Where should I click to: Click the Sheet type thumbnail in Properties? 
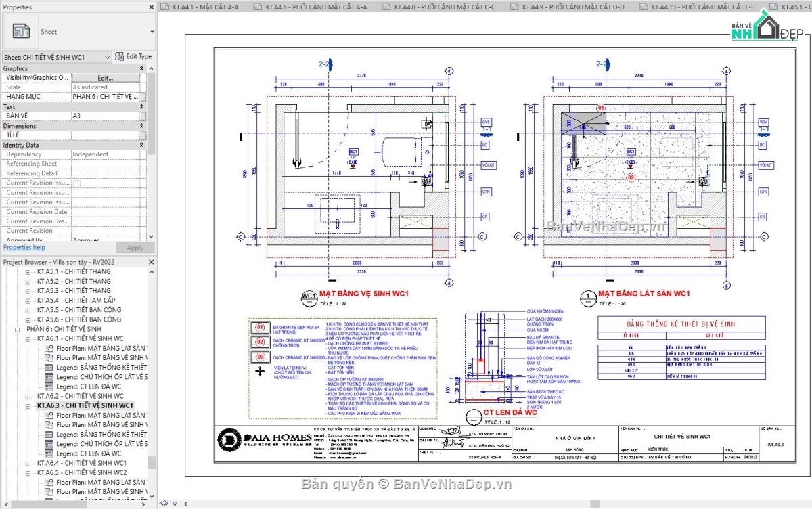click(21, 31)
